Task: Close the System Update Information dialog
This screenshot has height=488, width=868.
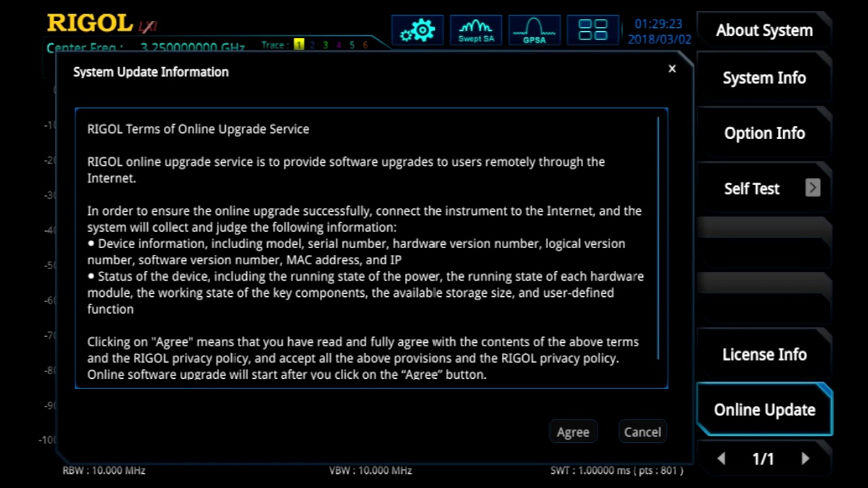Action: (x=672, y=68)
